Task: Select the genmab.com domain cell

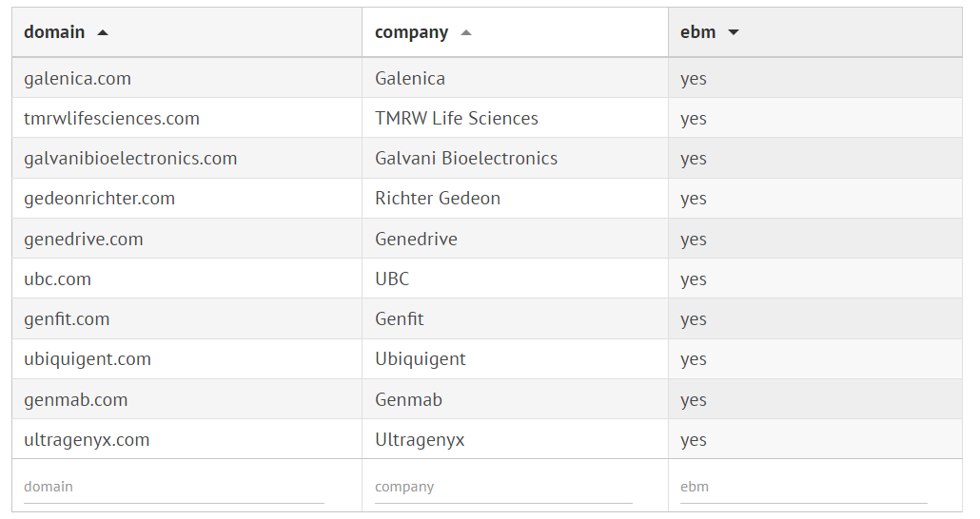Action: click(x=76, y=400)
